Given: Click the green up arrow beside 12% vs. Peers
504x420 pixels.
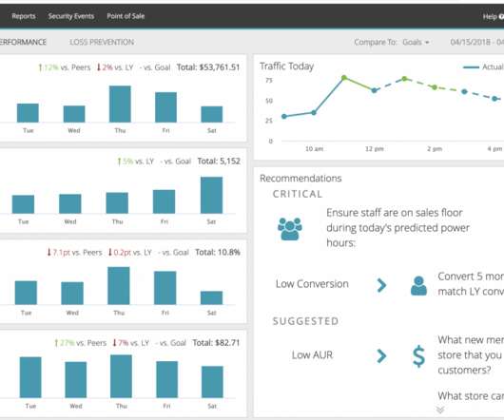Looking at the screenshot, I should pyautogui.click(x=40, y=67).
